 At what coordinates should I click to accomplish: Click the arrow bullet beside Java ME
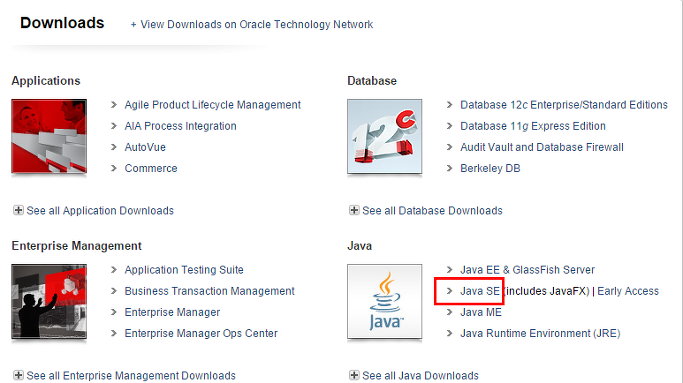click(450, 312)
